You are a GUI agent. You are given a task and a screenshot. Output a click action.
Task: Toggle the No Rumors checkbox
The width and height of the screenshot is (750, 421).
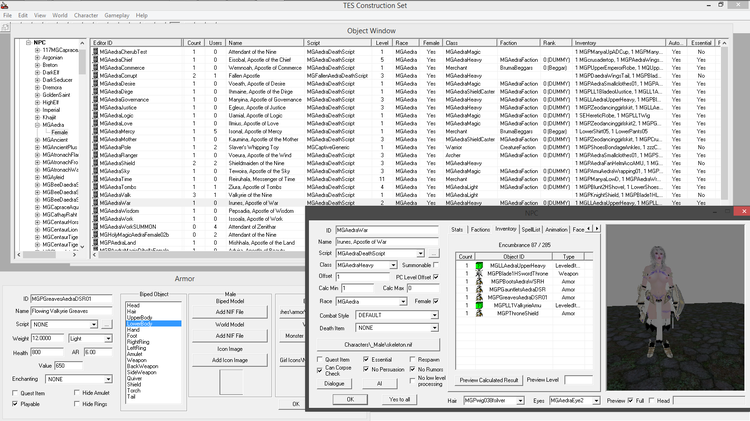pyautogui.click(x=412, y=369)
